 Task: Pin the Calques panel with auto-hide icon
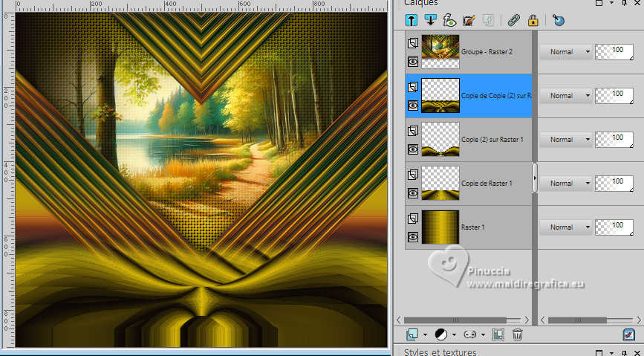pos(624,3)
